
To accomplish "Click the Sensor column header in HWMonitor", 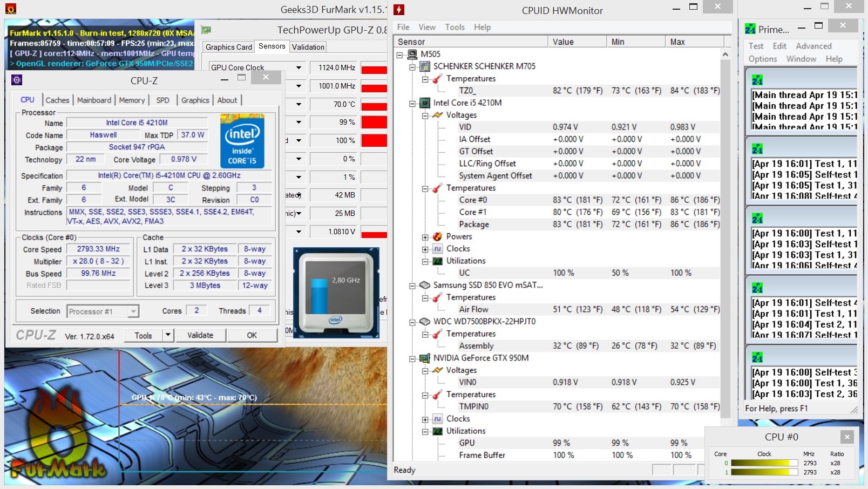I will (x=471, y=42).
